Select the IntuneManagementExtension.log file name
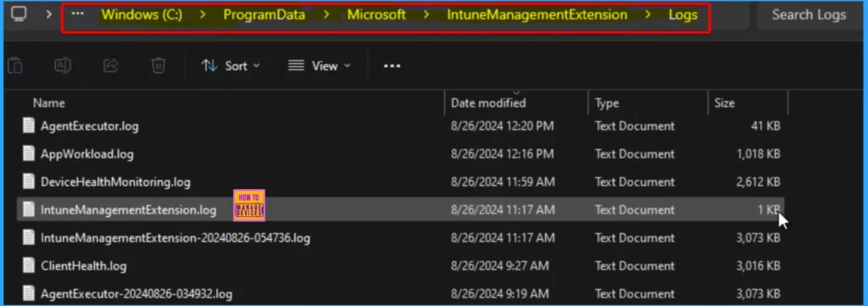 point(129,210)
